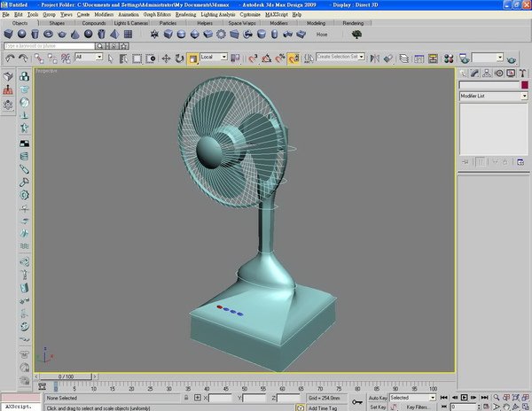
Task: Select the Select and Link tool
Action: coord(39,58)
